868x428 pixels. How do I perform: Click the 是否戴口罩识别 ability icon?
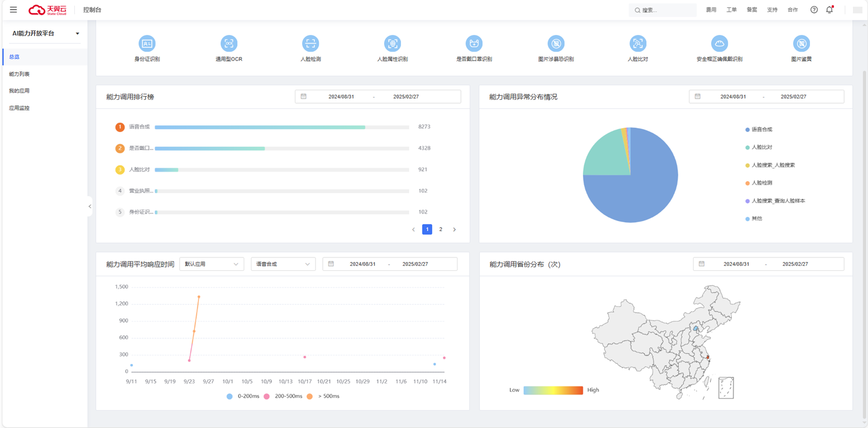coord(474,43)
